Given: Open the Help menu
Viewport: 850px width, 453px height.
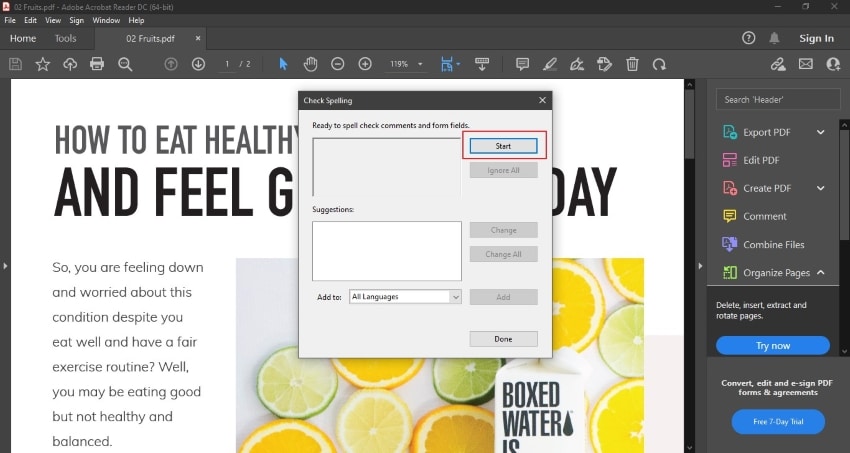Looking at the screenshot, I should point(136,20).
